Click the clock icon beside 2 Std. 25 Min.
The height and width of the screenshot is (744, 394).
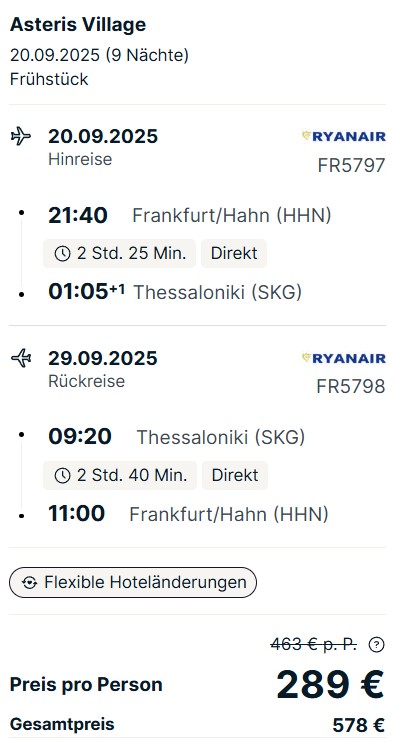click(62, 254)
